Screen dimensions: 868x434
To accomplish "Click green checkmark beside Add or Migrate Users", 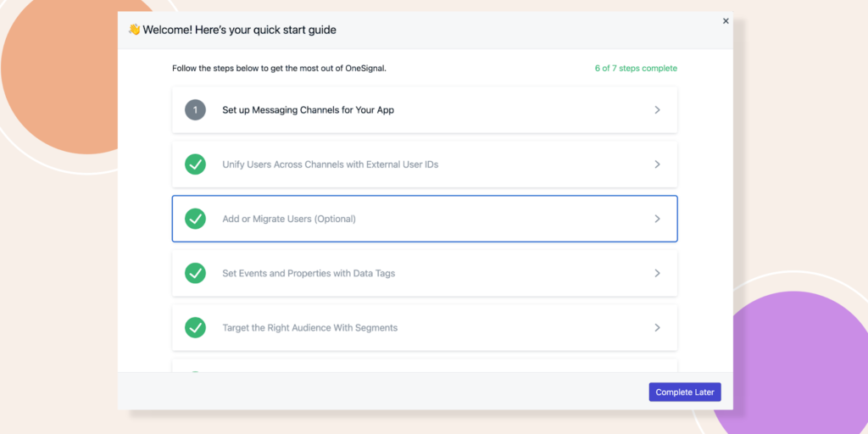I will (x=195, y=219).
